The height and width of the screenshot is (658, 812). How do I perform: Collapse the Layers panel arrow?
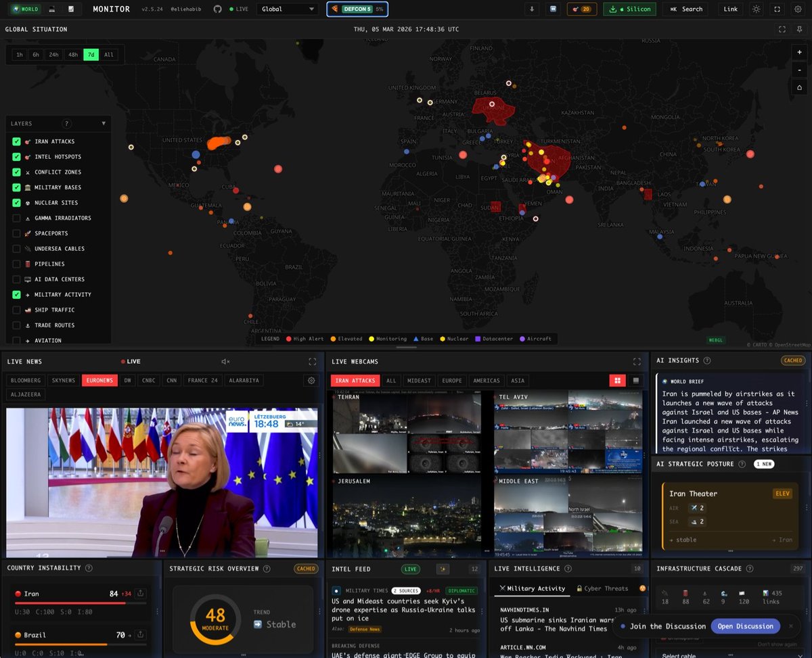(x=104, y=124)
